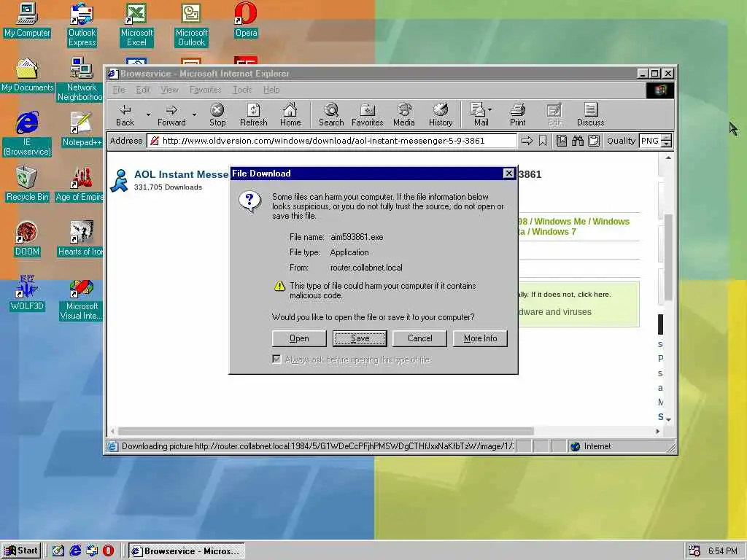The width and height of the screenshot is (747, 560).
Task: Expand the Mail button dropdown arrow
Action: (x=489, y=110)
